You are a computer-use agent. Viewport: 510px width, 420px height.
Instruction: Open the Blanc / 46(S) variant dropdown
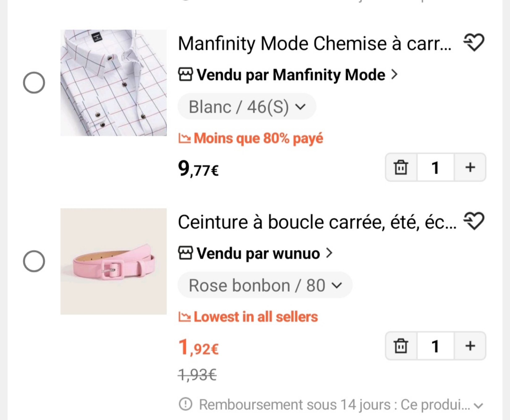coord(247,107)
